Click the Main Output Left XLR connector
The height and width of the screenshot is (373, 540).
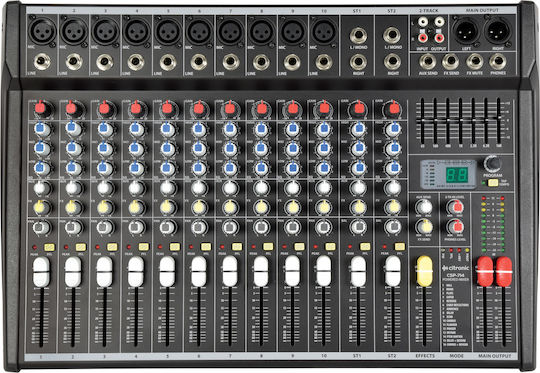(x=466, y=31)
